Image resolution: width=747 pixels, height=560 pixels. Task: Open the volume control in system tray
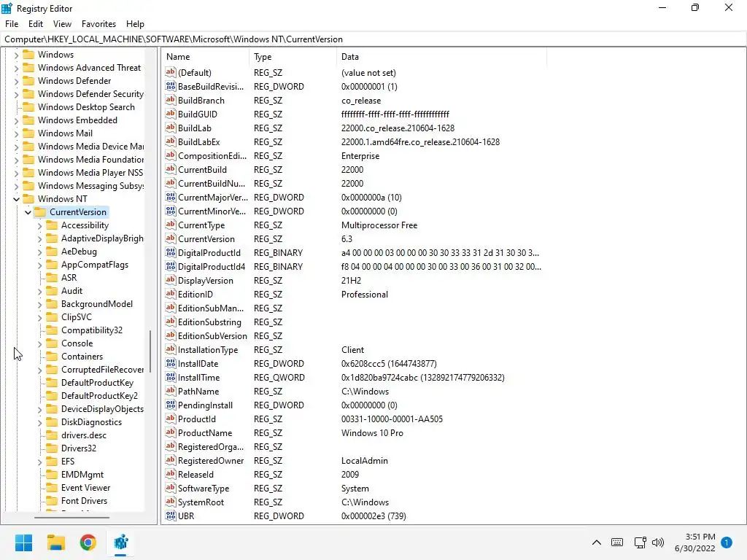pyautogui.click(x=658, y=542)
